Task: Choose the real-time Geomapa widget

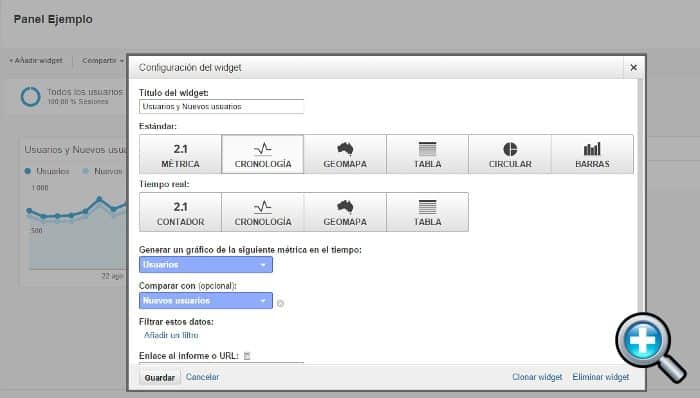Action: (x=345, y=212)
